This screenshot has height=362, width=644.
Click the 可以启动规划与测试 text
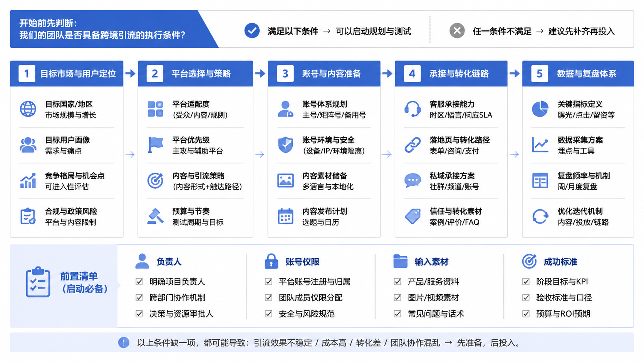click(373, 31)
